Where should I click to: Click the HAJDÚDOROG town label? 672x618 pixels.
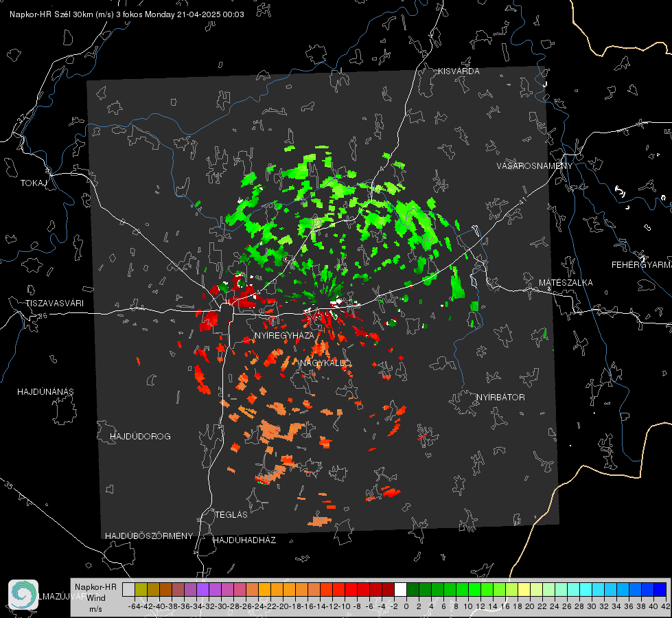pos(140,437)
